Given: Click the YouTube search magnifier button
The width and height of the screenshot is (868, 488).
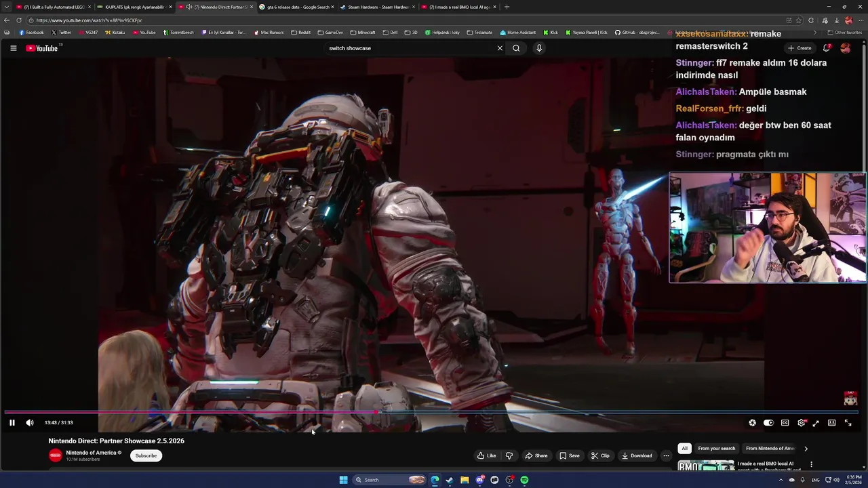Looking at the screenshot, I should point(516,48).
